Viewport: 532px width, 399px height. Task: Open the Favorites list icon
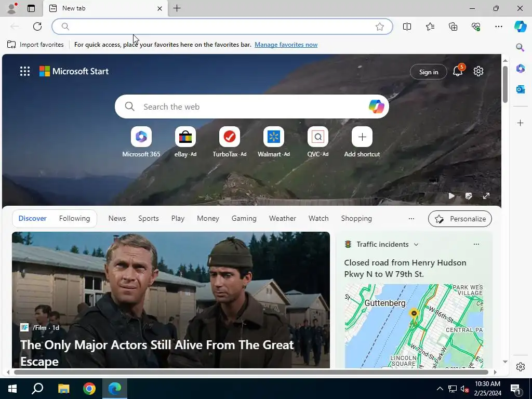coord(430,26)
